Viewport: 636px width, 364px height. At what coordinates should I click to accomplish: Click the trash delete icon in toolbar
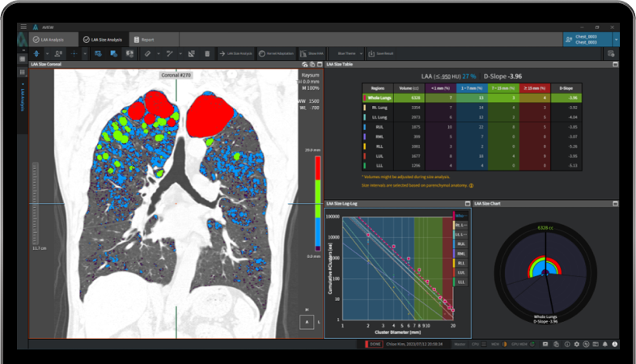[207, 53]
